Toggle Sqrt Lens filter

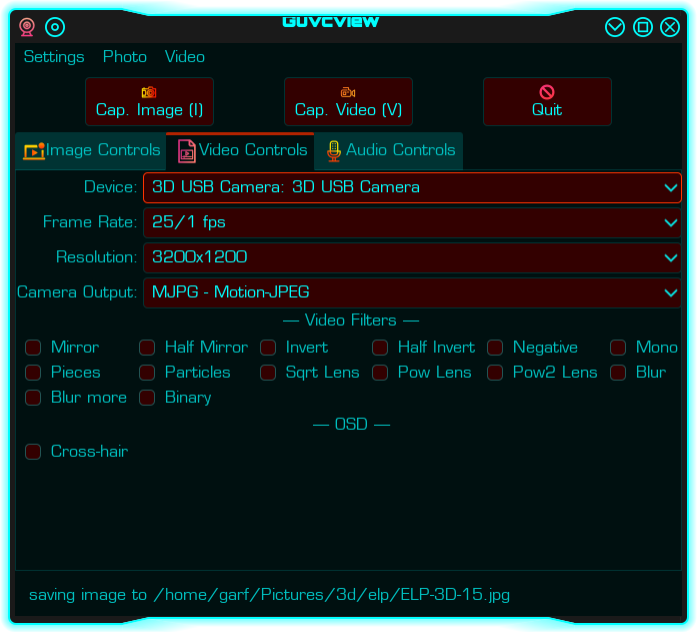pos(268,372)
